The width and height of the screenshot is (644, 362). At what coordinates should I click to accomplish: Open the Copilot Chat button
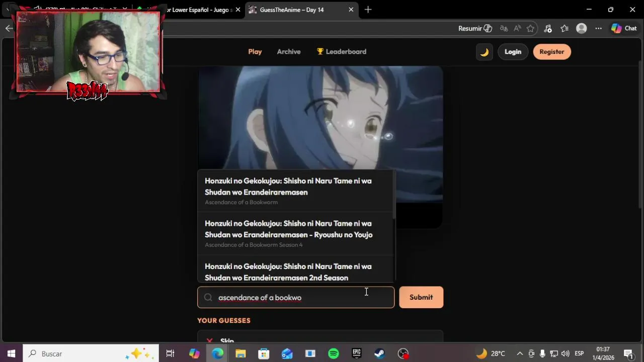click(624, 29)
